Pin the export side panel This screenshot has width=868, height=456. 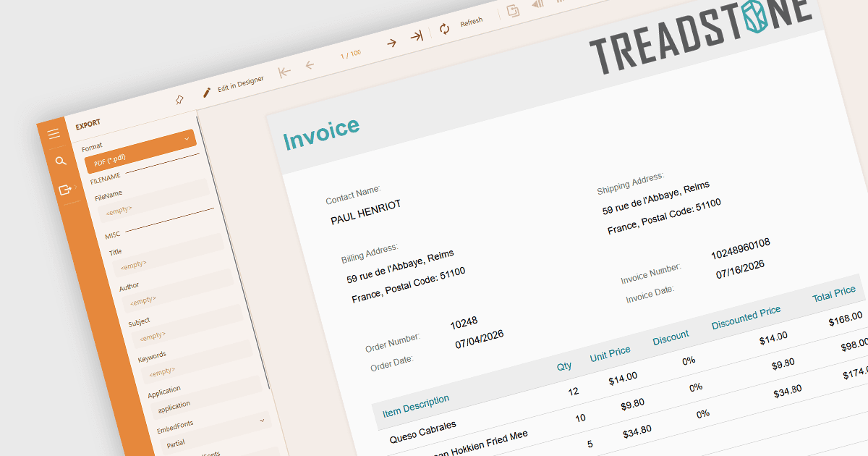(179, 100)
